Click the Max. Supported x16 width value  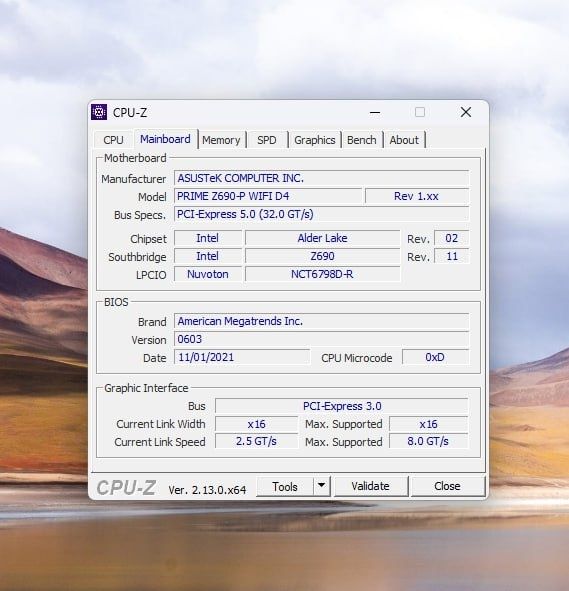pos(428,424)
